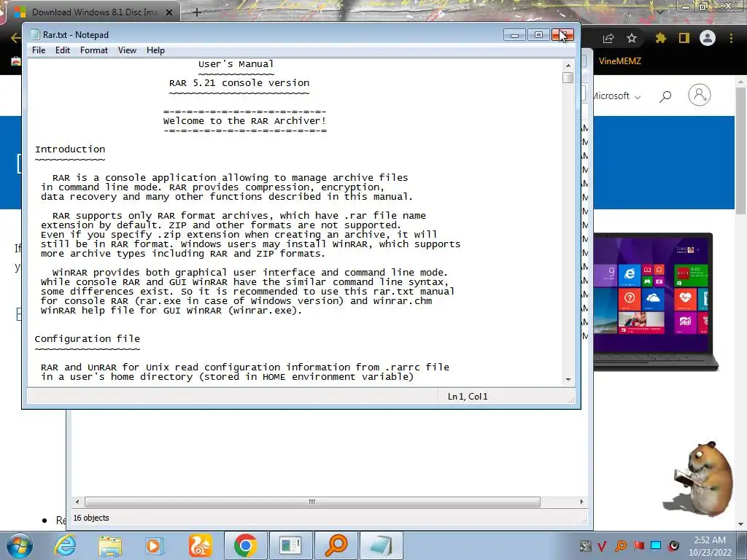
Task: Click the share page icon in Chrome
Action: click(x=608, y=38)
